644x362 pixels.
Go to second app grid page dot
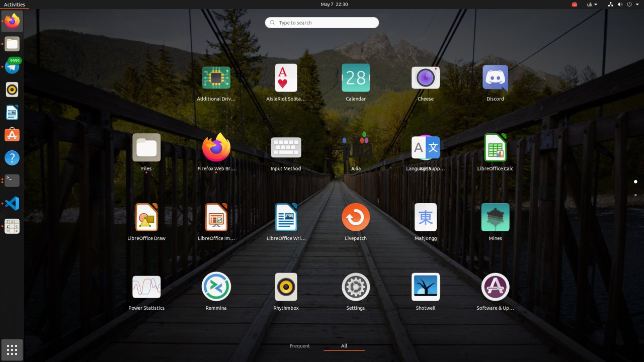[635, 195]
